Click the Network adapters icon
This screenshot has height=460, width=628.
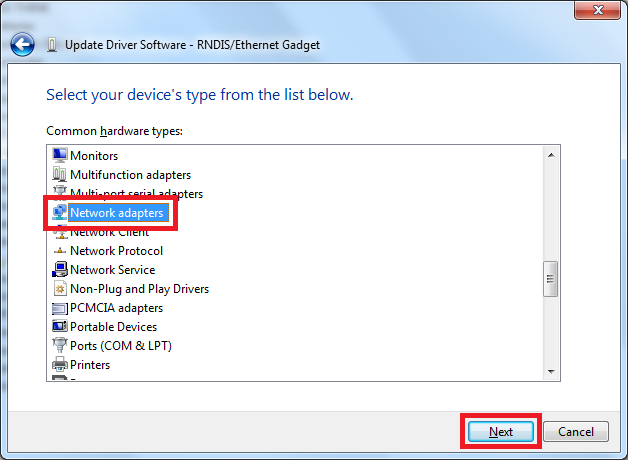59,213
